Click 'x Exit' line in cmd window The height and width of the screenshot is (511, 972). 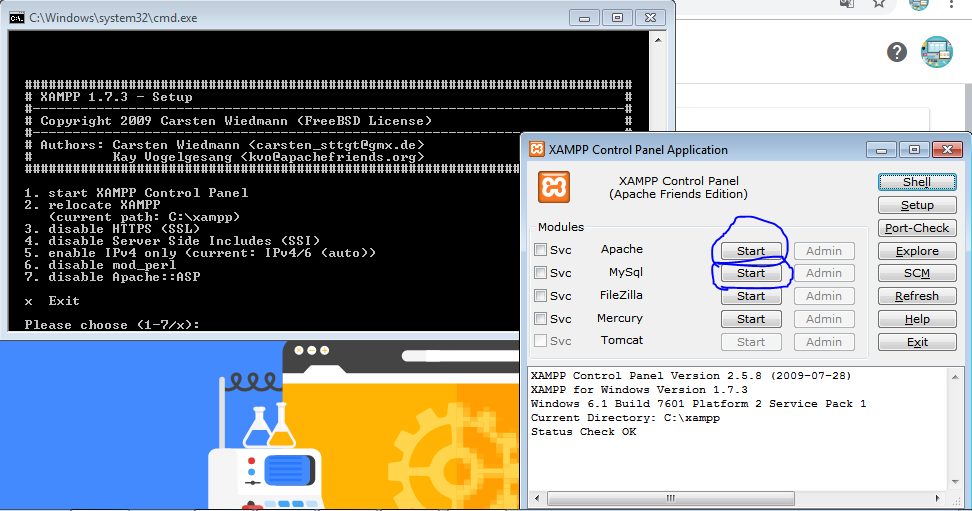[52, 300]
